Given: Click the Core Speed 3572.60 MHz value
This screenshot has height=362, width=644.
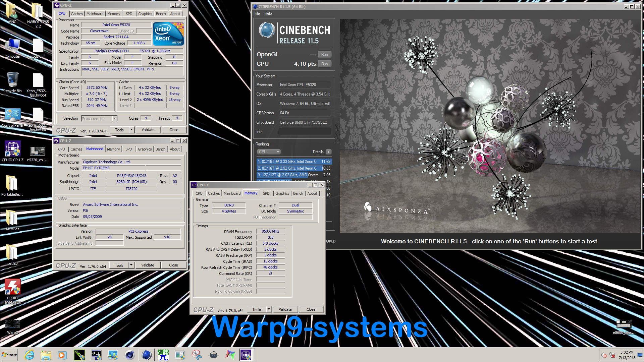Looking at the screenshot, I should [x=97, y=88].
